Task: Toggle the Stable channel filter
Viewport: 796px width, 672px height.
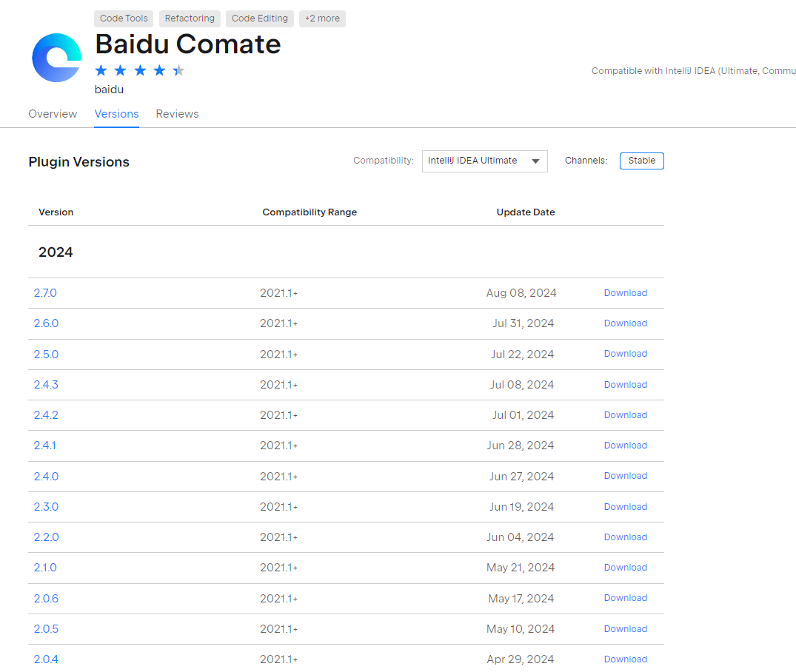Action: tap(641, 161)
